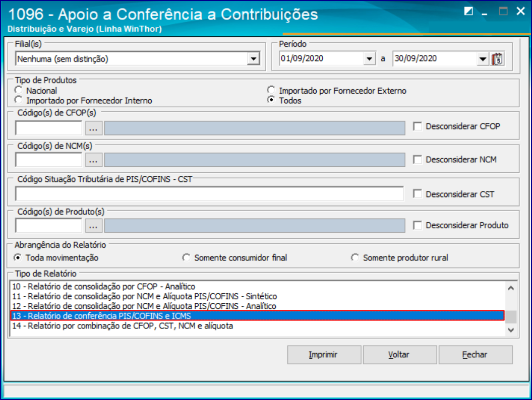The height and width of the screenshot is (400, 532).
Task: Select report 13 - conferência PIS/COFINS e ICMS
Action: [258, 316]
